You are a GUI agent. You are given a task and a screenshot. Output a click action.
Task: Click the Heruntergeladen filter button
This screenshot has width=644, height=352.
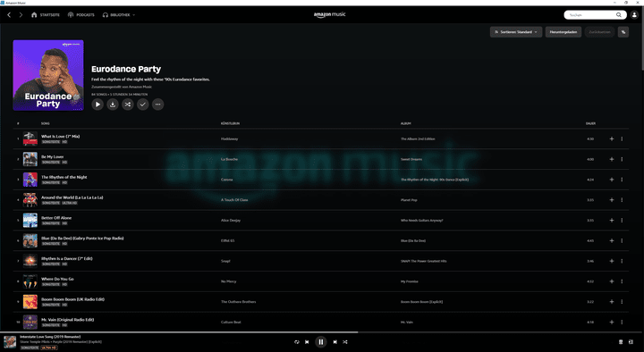point(563,32)
